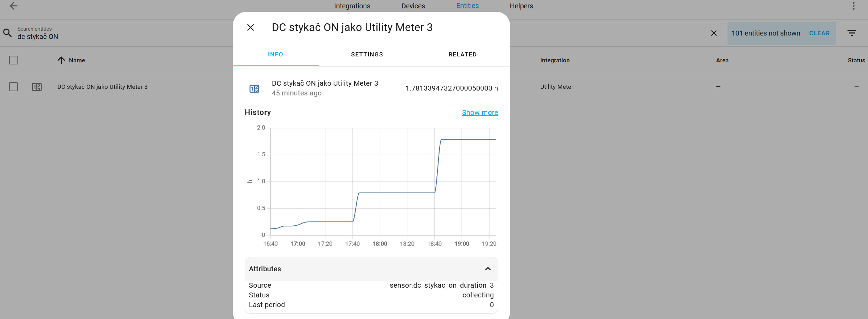
Task: Close the Utility Meter 3 dialog
Action: [x=250, y=27]
